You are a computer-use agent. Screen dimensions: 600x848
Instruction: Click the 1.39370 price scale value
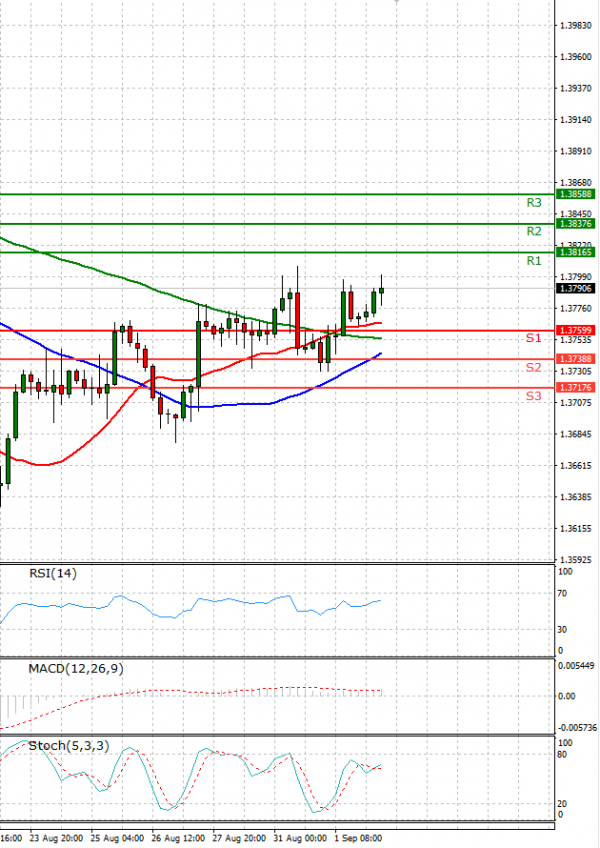(x=576, y=88)
